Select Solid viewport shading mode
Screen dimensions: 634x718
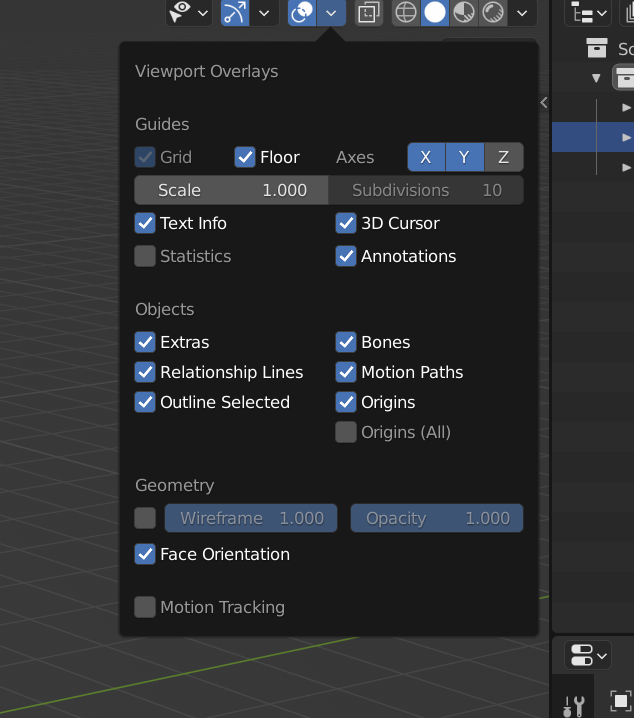click(435, 12)
